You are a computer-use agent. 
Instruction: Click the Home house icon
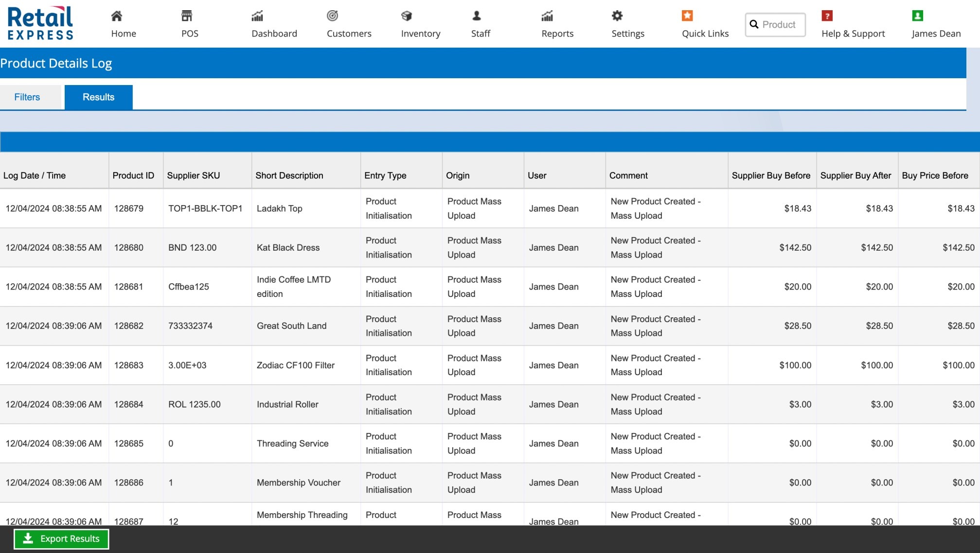tap(117, 16)
